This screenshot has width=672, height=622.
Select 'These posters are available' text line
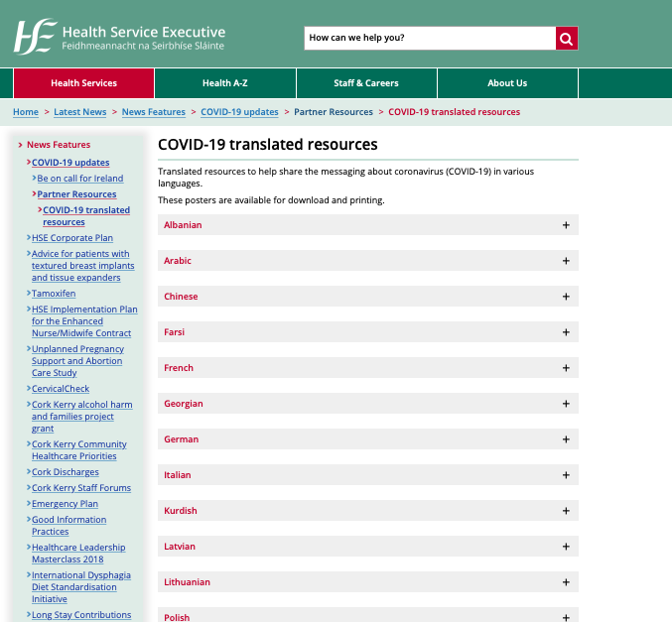[271, 200]
